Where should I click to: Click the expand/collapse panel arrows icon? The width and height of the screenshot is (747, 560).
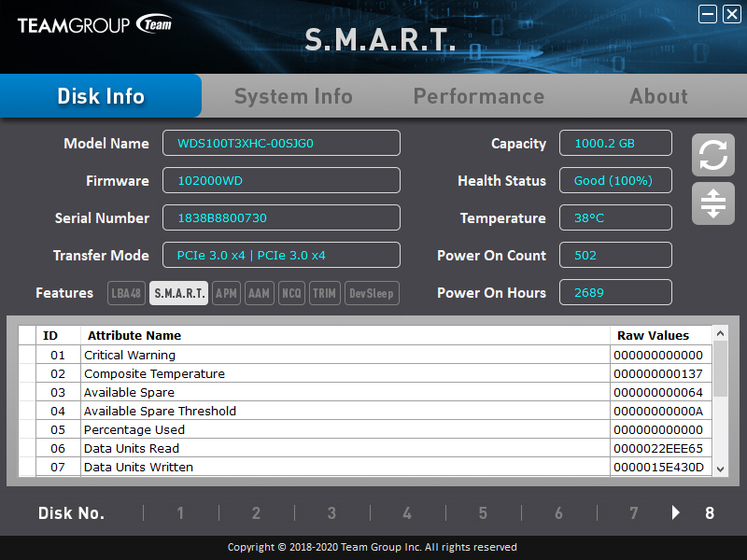pyautogui.click(x=713, y=203)
